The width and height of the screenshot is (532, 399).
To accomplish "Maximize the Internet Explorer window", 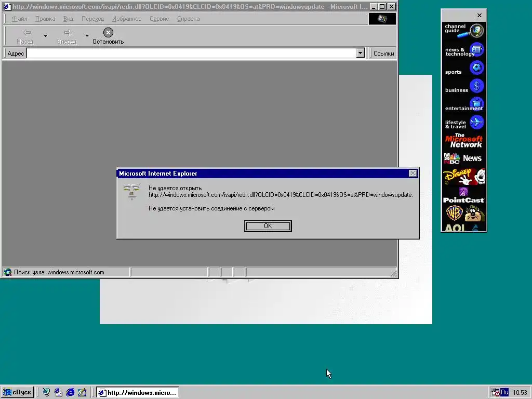I will 382,6.
